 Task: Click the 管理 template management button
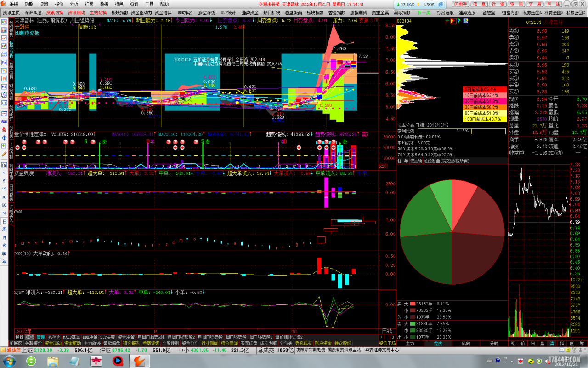coord(41,337)
